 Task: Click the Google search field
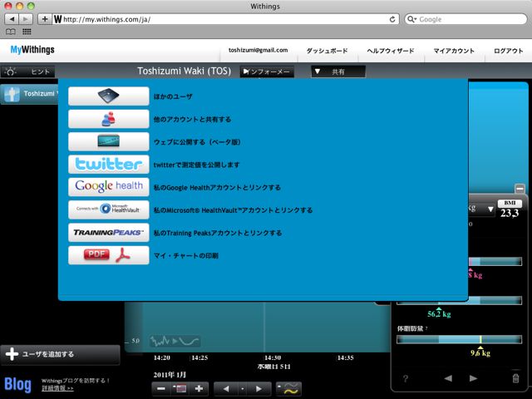465,19
